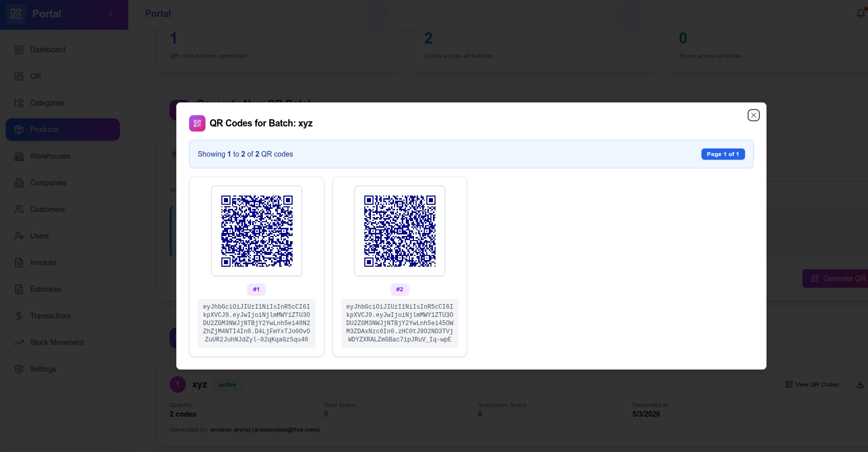Open notifications bell icon
Screen dimensions: 868x452
click(861, 14)
